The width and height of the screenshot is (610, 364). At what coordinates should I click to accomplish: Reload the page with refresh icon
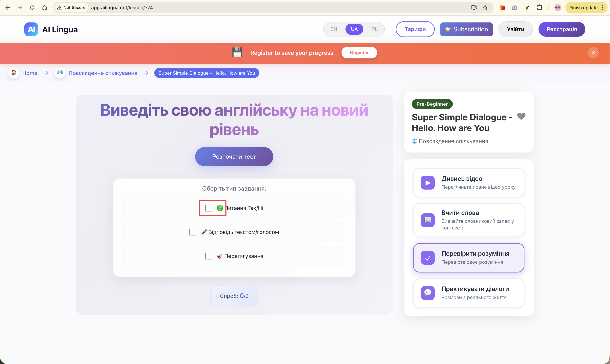pos(32,8)
